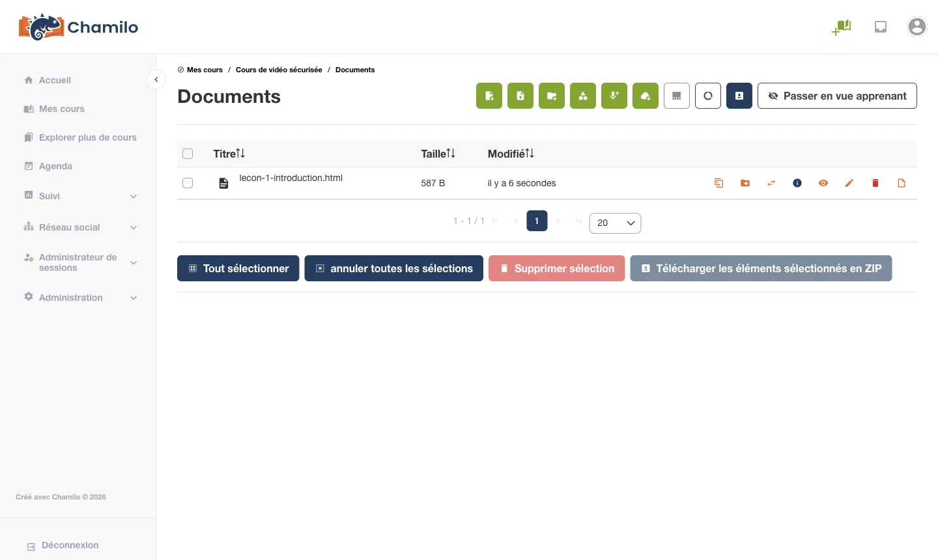Click Cours de vidéo sécurisée breadcrumb

tap(279, 70)
